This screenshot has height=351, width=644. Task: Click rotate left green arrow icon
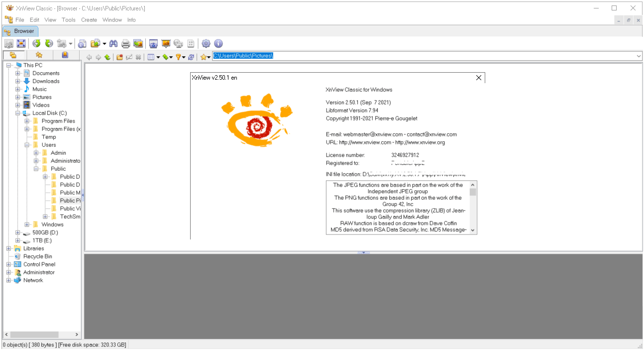(x=36, y=44)
